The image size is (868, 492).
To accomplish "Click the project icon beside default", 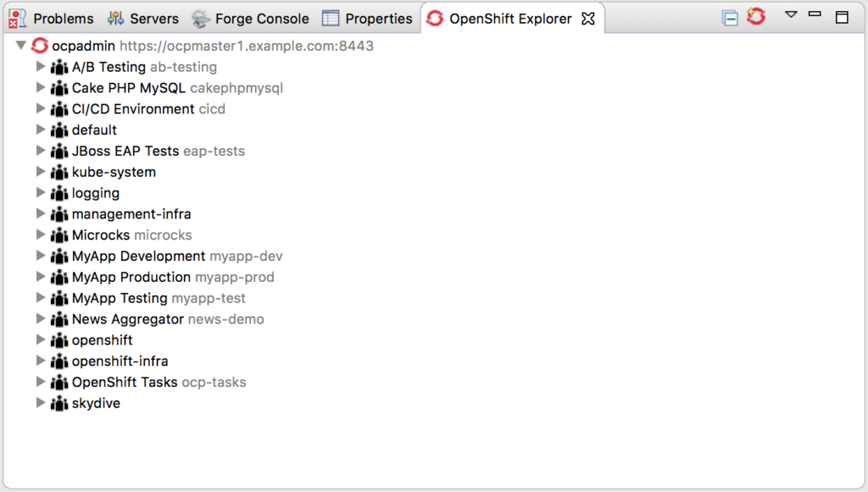I will 58,130.
